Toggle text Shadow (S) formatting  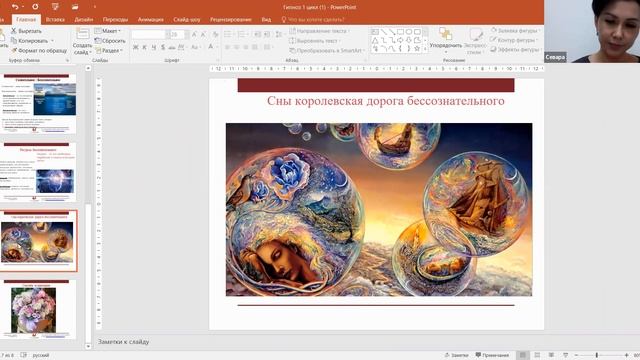163,47
